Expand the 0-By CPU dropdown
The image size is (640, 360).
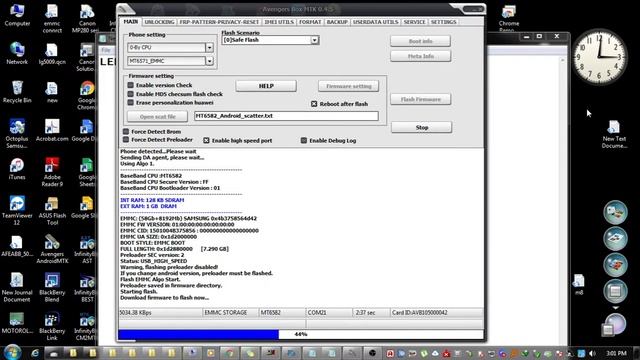click(209, 47)
